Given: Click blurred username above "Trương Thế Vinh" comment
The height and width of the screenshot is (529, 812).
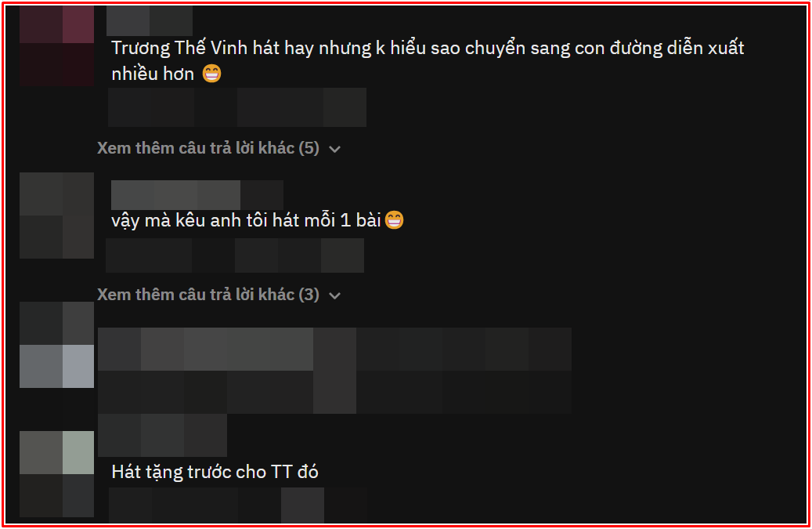Looking at the screenshot, I should (149, 20).
